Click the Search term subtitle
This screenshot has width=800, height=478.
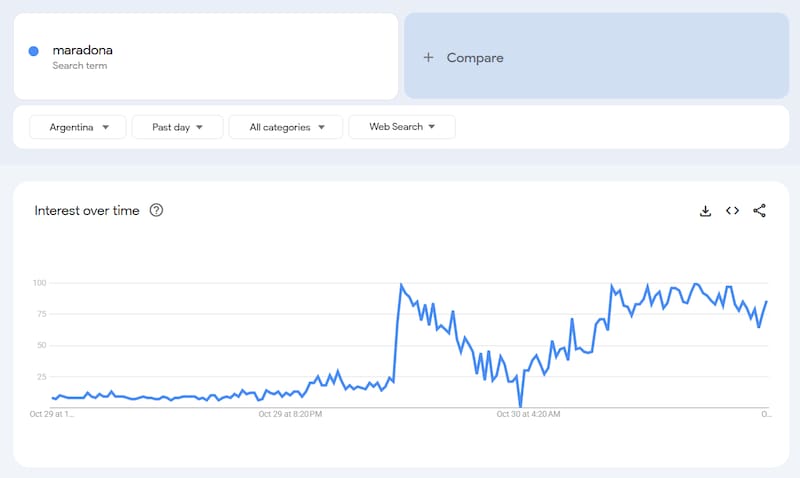80,66
